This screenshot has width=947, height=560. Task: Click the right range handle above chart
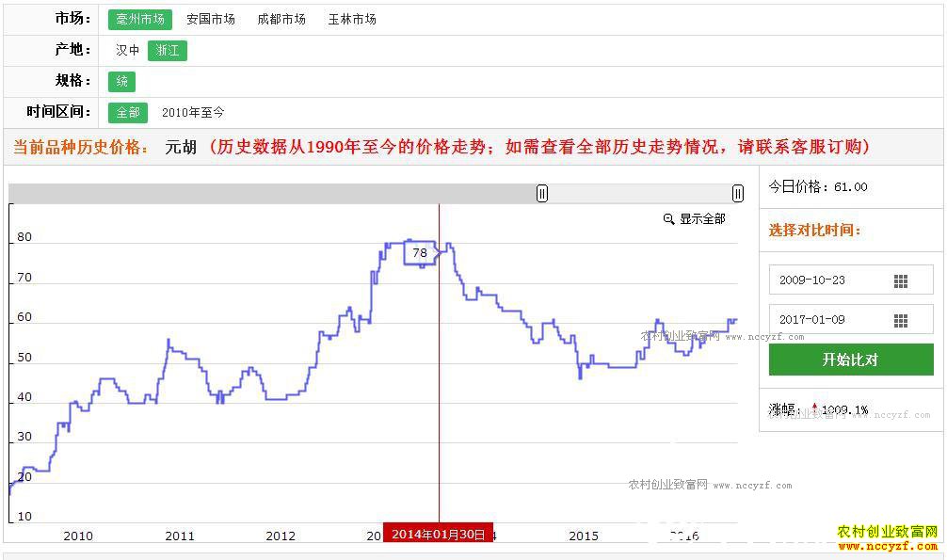738,193
